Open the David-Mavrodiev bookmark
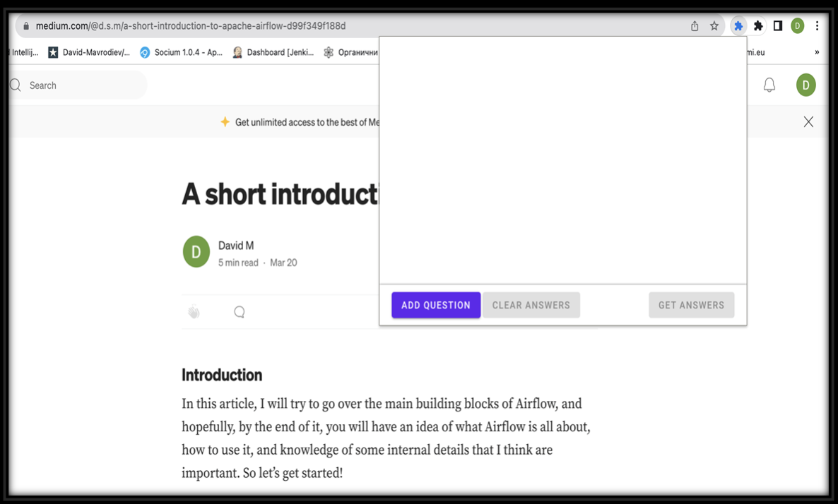838x504 pixels. (89, 52)
